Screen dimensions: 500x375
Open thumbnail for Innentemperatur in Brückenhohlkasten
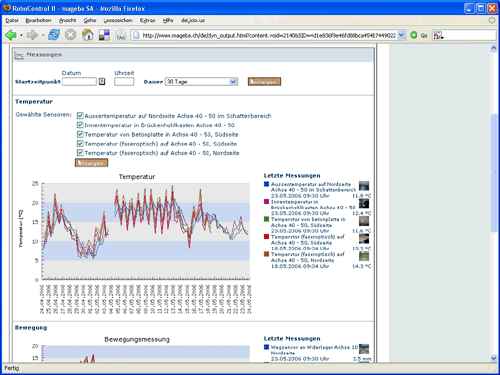(x=364, y=203)
